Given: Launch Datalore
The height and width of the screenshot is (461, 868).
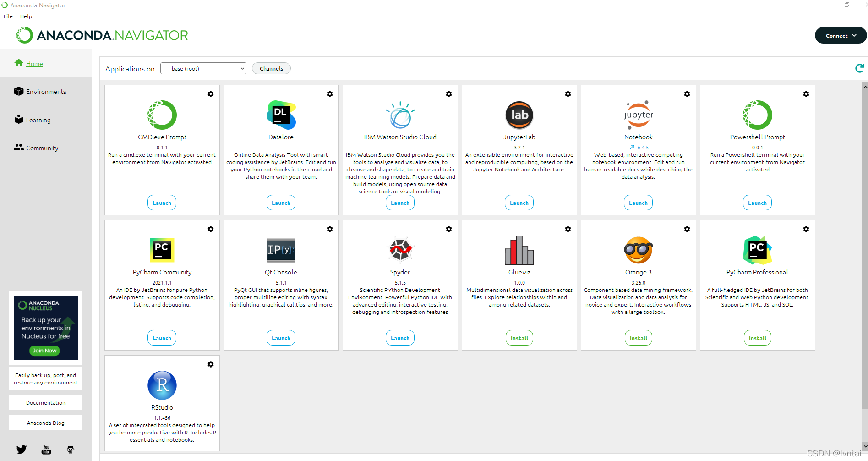Looking at the screenshot, I should (x=281, y=203).
